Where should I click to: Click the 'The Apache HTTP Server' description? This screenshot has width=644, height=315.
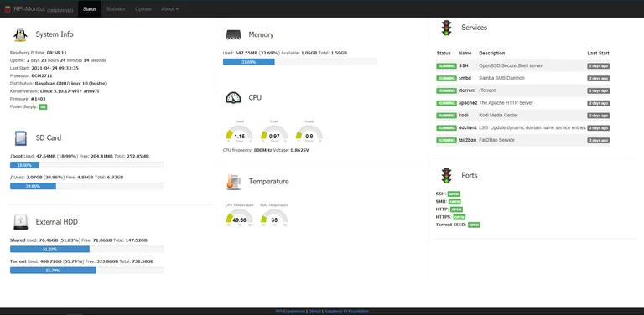pos(506,103)
